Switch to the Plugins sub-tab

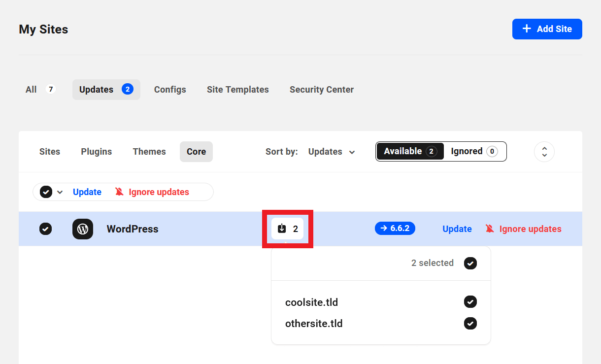[x=97, y=152]
